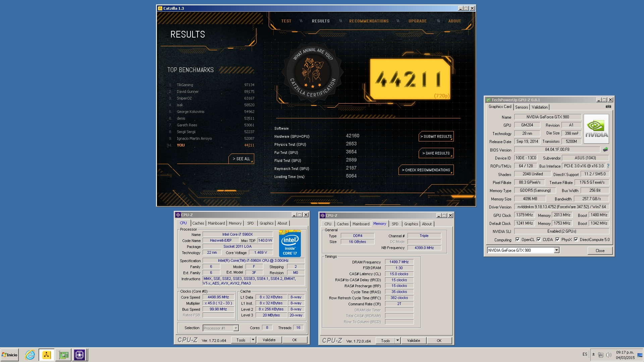
Task: Click the Driver Version field in GPU-Z
Action: click(x=561, y=207)
